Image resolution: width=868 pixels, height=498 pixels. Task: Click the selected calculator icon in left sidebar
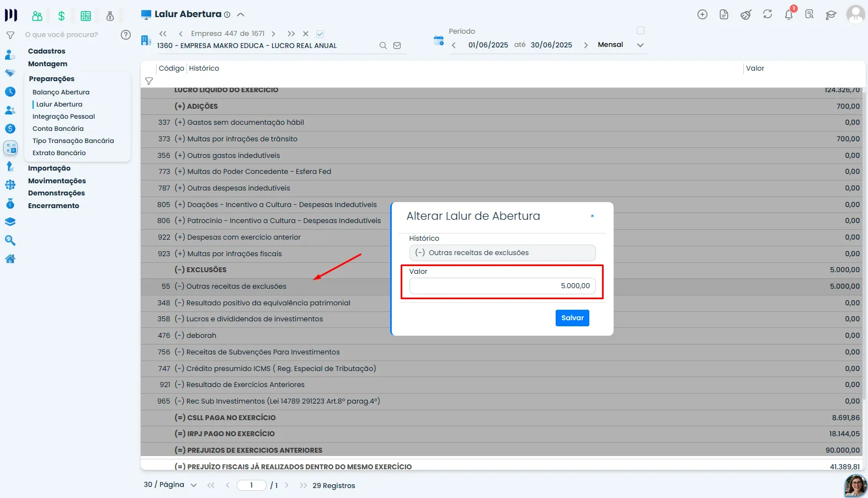point(10,147)
